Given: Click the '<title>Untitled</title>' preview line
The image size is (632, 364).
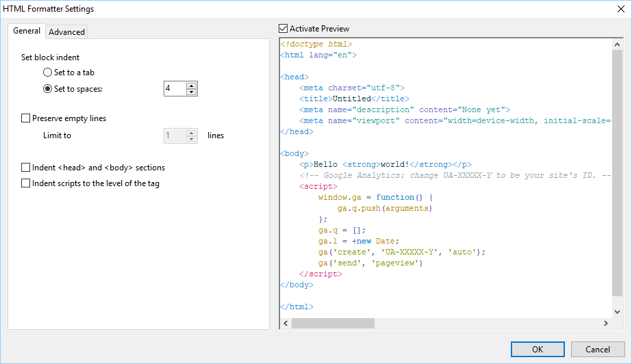Looking at the screenshot, I should (354, 99).
